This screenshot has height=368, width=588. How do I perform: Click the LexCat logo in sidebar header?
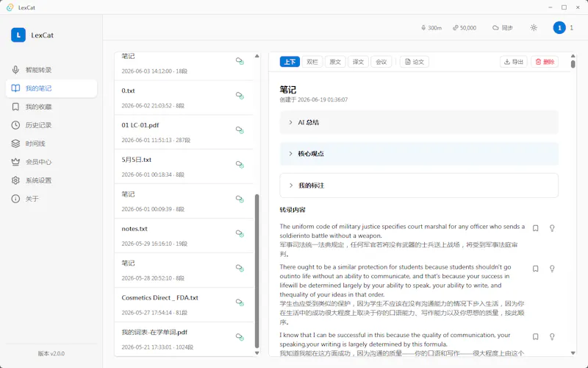18,35
